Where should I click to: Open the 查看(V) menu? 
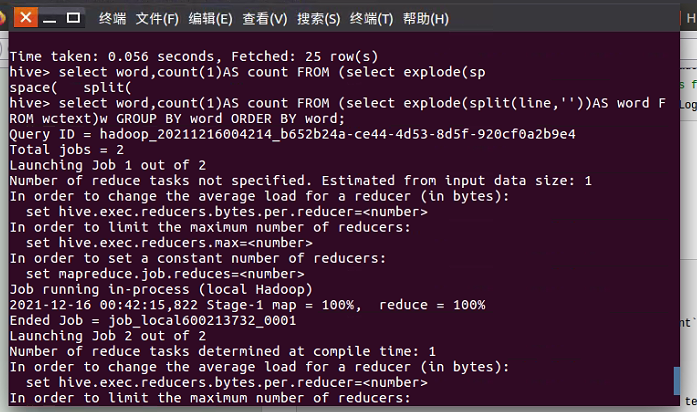pos(264,19)
